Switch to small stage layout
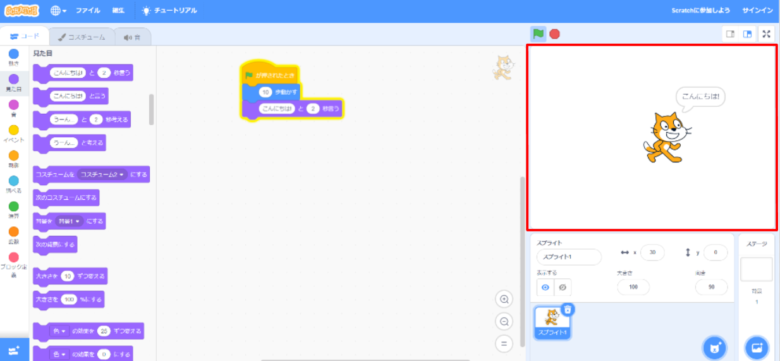Viewport: 780px width, 361px height. 730,34
